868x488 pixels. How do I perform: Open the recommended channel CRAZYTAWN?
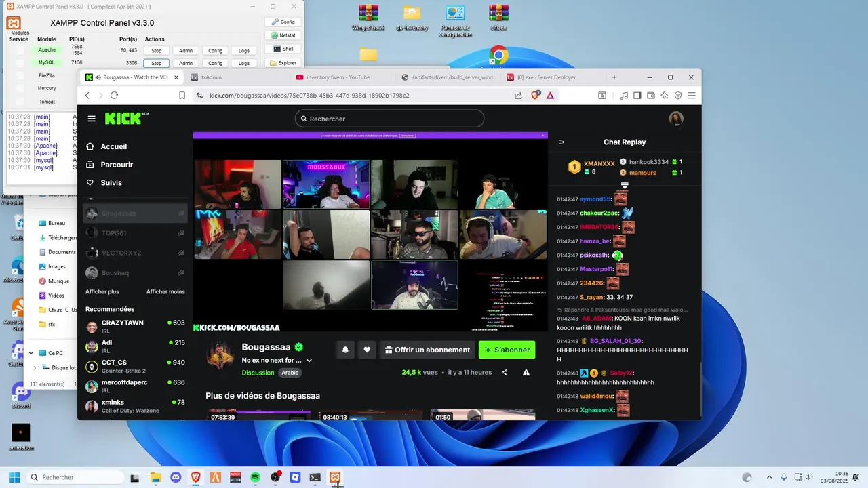click(135, 327)
